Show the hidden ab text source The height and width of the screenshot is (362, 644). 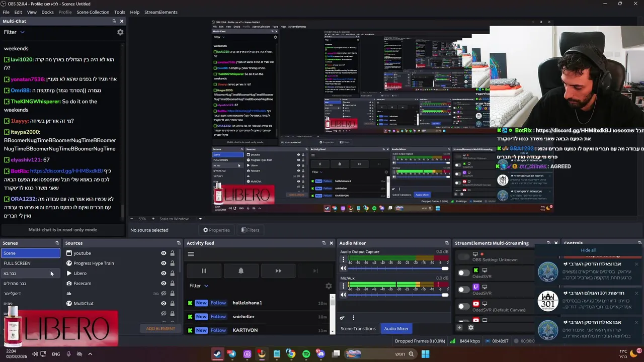click(164, 293)
